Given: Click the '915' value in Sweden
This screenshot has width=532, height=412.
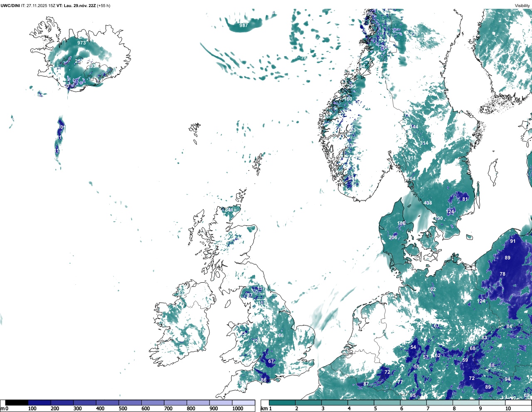Looking at the screenshot, I should coord(412,158).
